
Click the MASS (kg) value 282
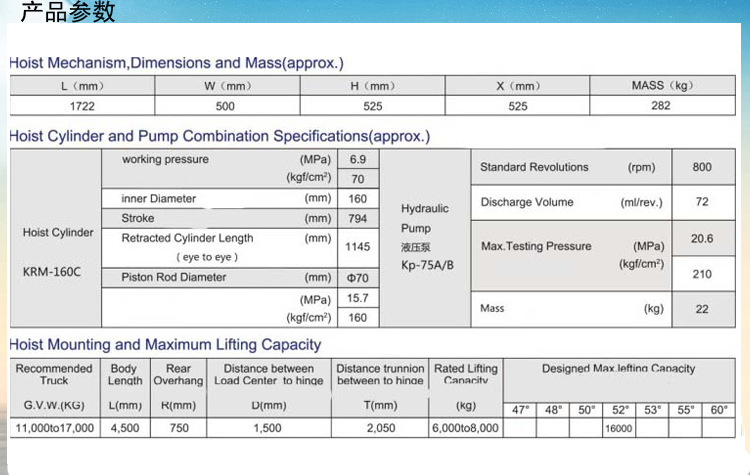click(x=662, y=105)
